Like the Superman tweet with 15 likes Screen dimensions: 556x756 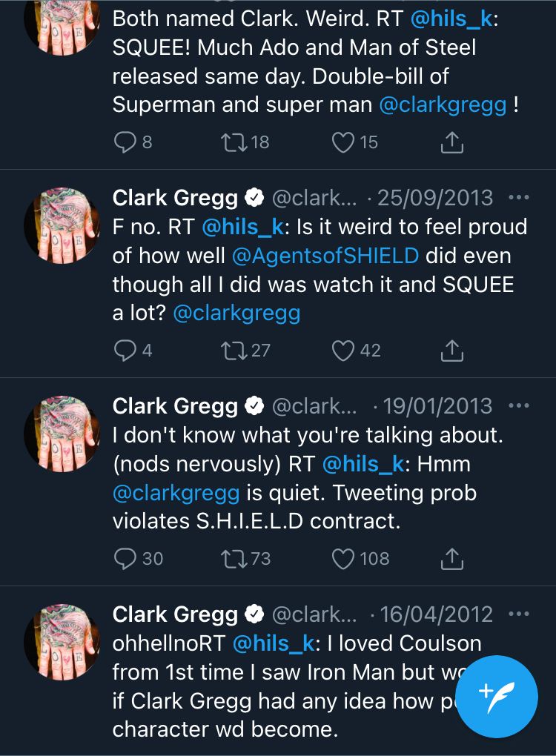point(342,142)
